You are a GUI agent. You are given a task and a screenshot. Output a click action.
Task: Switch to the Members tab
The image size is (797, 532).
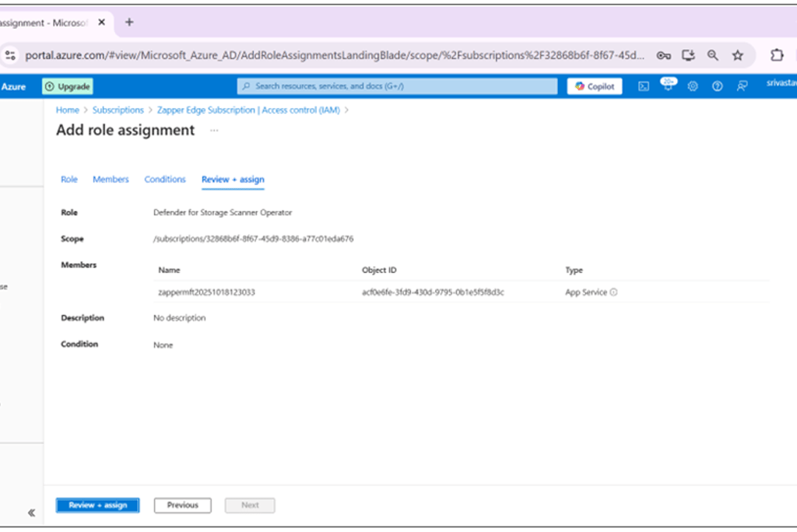tap(111, 180)
